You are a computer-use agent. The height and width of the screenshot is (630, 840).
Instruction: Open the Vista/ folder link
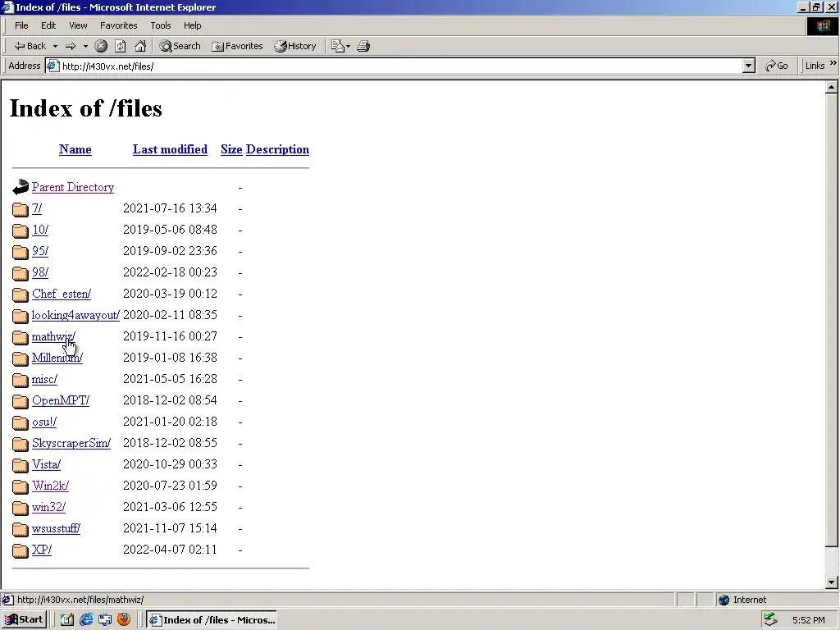coord(46,464)
